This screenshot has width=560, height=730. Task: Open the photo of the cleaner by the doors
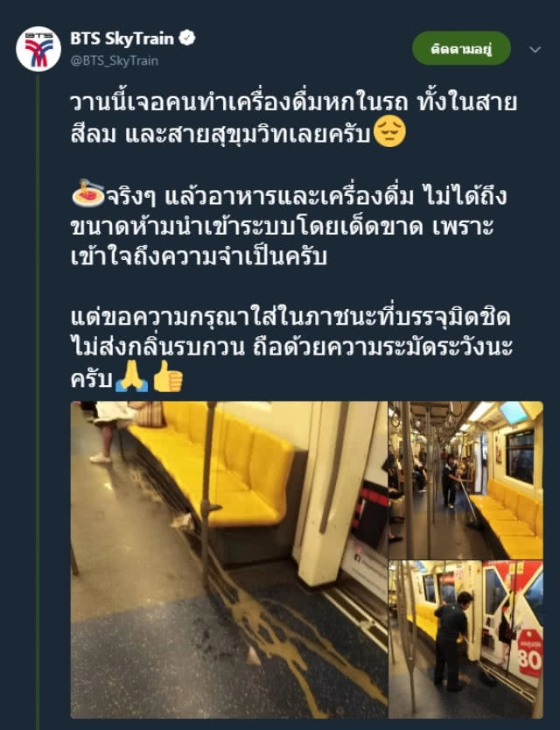coord(465,639)
